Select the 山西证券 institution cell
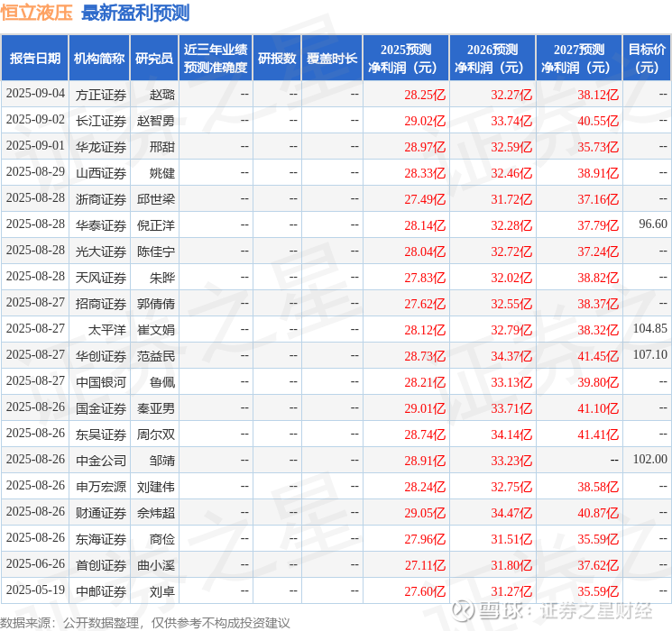 tap(101, 173)
